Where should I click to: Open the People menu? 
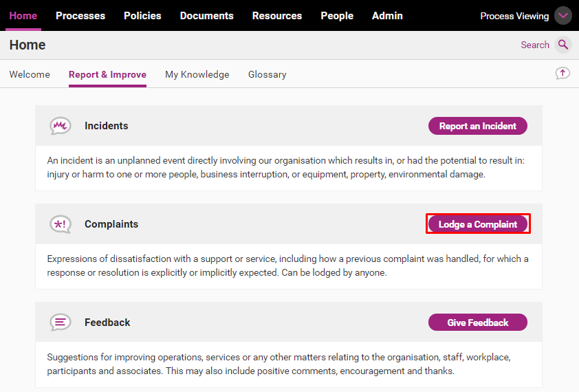pyautogui.click(x=337, y=15)
